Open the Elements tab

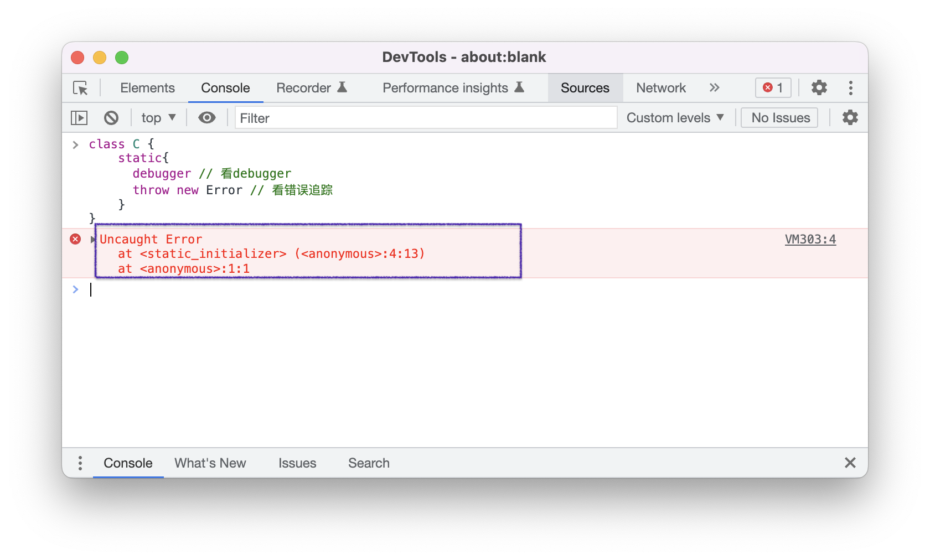coord(147,88)
